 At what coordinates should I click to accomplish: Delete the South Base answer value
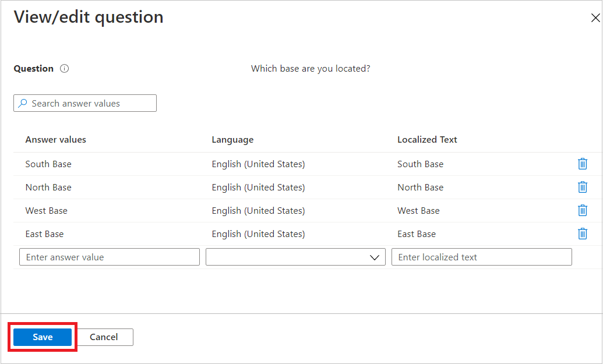(x=583, y=164)
